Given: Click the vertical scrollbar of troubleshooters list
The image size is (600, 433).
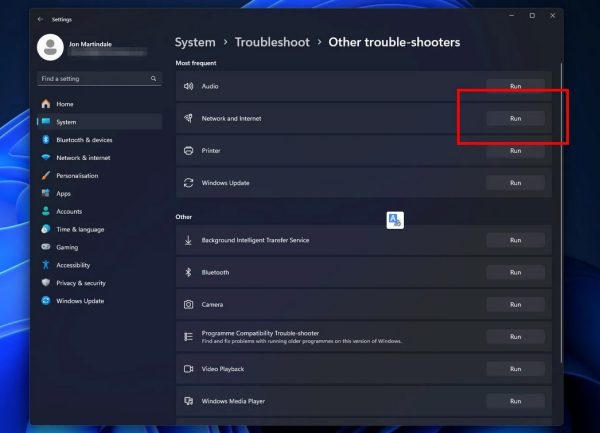Looking at the screenshot, I should pyautogui.click(x=561, y=212).
